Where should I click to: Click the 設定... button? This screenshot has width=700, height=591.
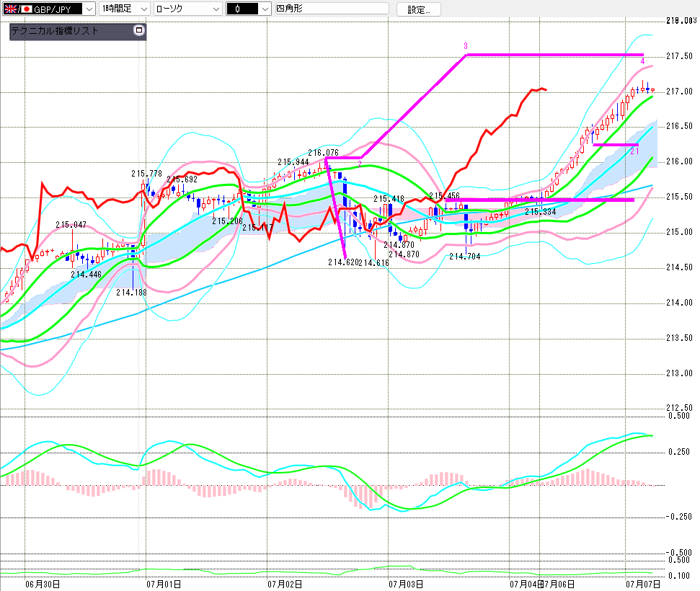pyautogui.click(x=418, y=9)
